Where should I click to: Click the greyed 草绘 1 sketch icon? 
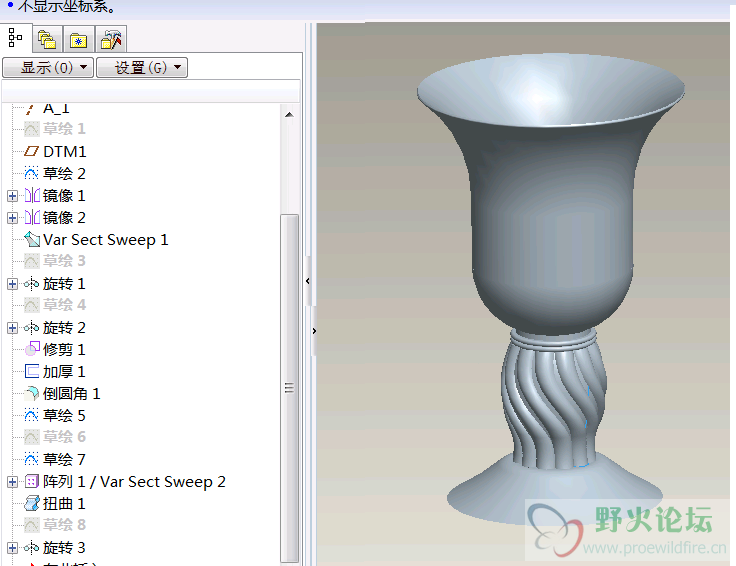pos(31,129)
